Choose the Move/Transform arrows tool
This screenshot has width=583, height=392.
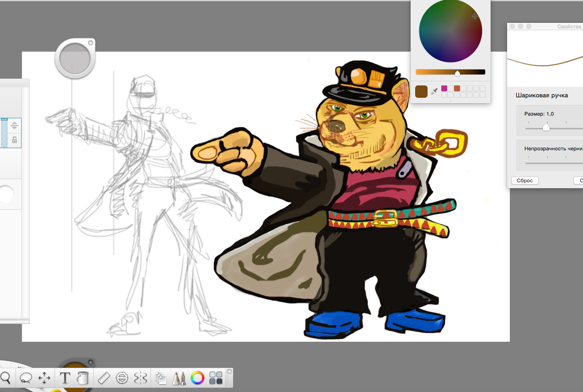click(x=44, y=378)
